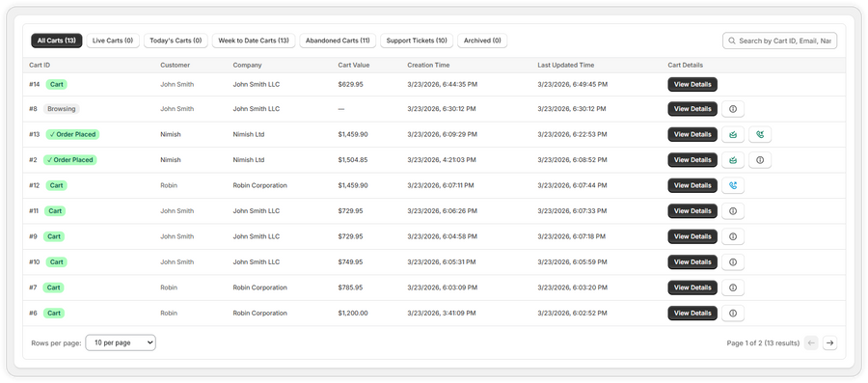View Details for cart #7
The image size is (868, 383).
[692, 287]
